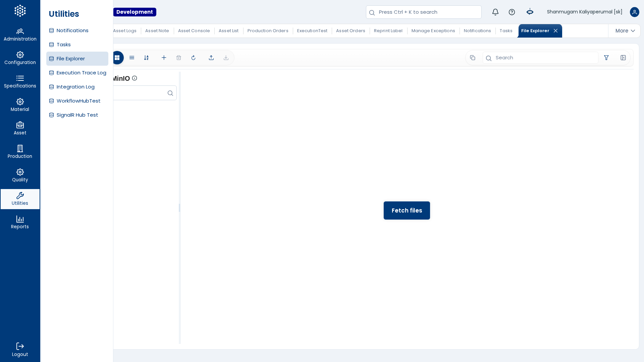644x362 pixels.
Task: Switch to the Asset Note tab
Action: point(157,31)
